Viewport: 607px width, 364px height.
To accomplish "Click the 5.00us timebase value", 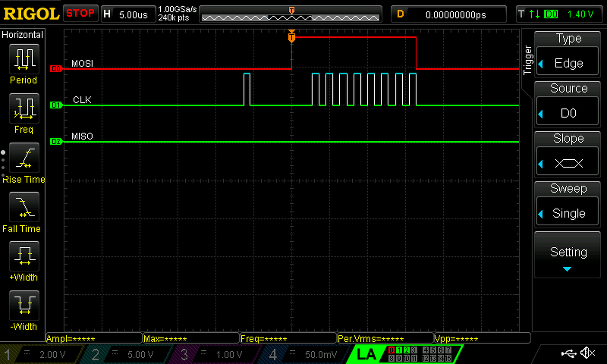I will [133, 15].
